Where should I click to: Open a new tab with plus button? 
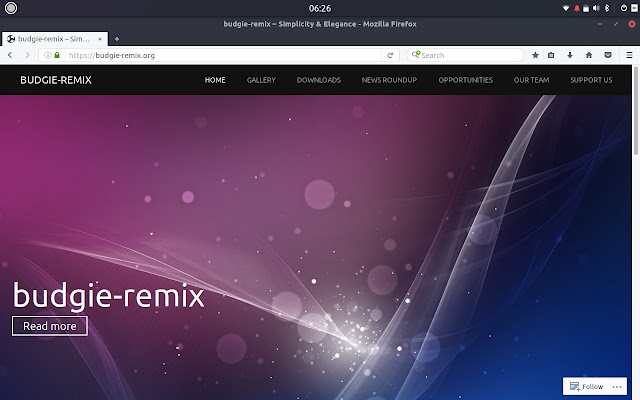[x=117, y=39]
